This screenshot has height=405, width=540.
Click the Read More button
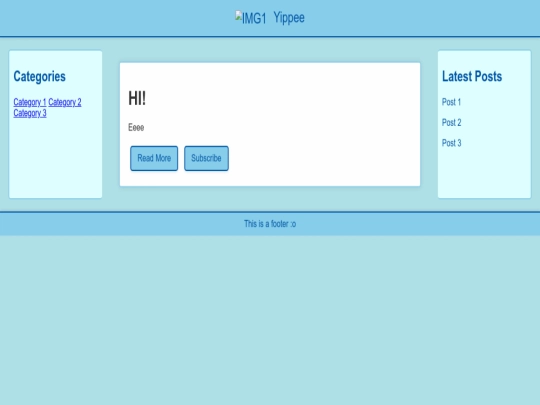154,158
